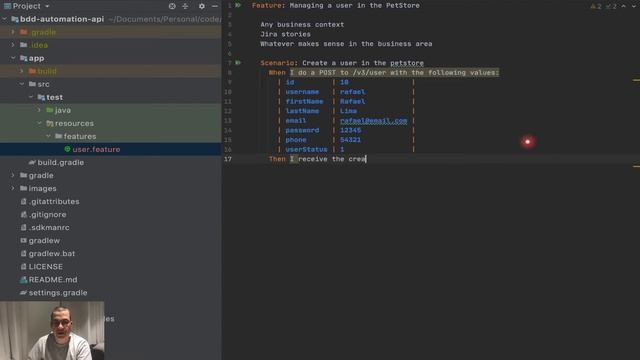This screenshot has width=640, height=360.
Task: Click the 'Feature' keyword on line 1
Action: point(267,5)
